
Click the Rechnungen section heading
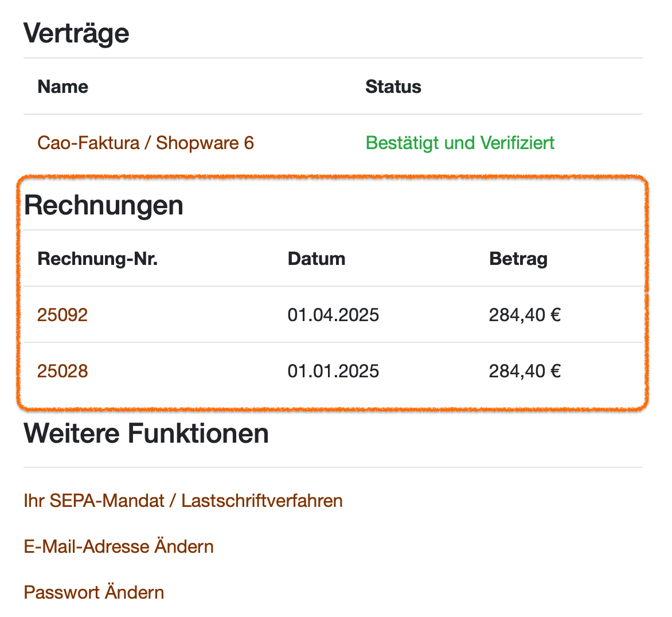(x=104, y=205)
